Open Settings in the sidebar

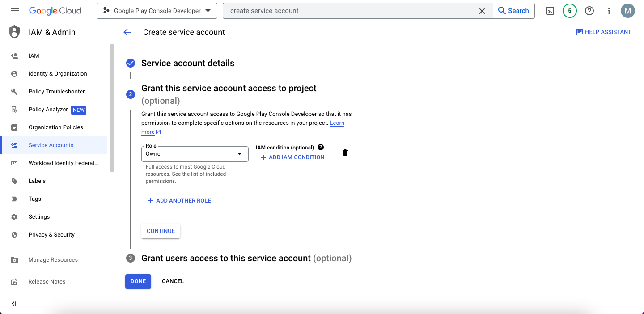54,217
